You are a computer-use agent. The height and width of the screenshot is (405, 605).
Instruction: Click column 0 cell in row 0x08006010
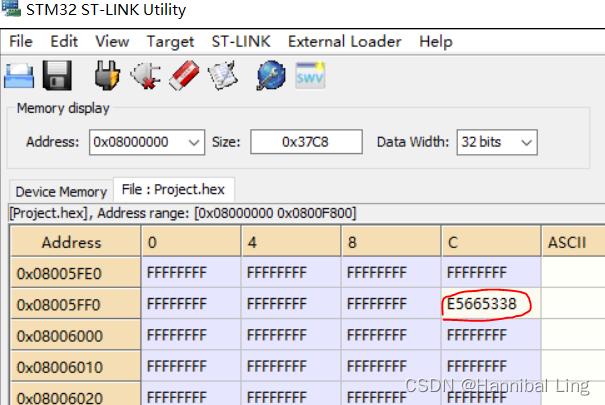tap(191, 366)
